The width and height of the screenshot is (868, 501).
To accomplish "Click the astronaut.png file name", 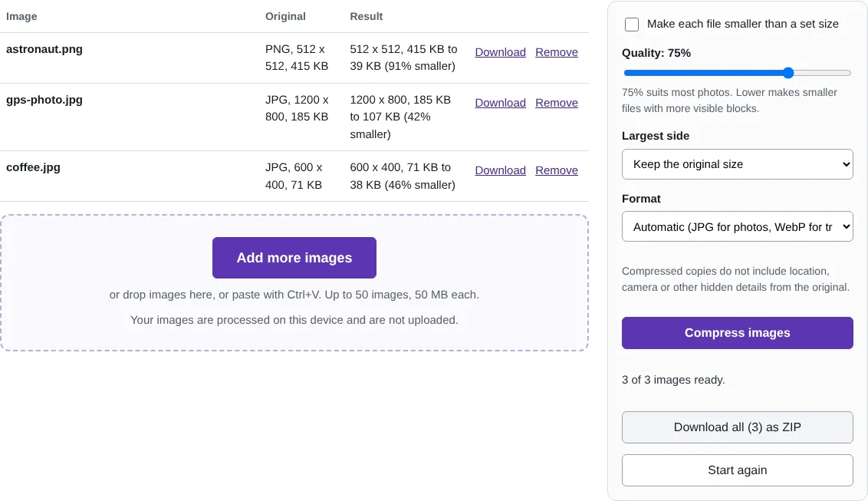I will [x=44, y=49].
